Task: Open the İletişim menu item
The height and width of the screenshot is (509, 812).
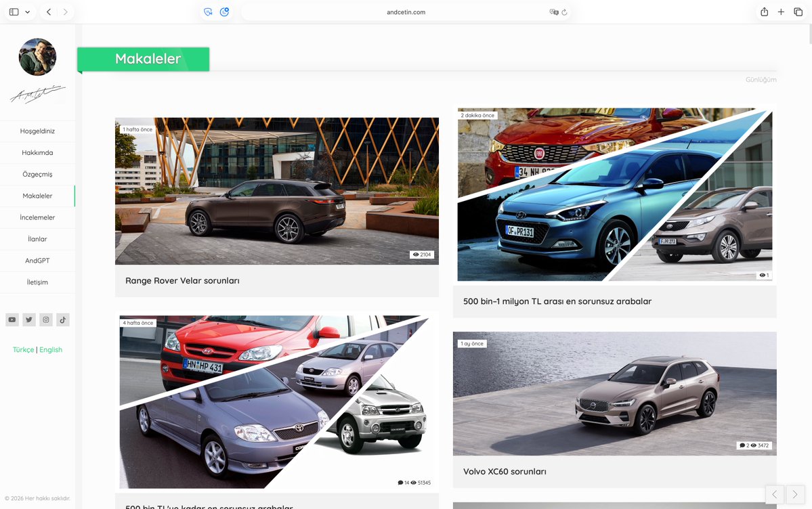Action: 37,282
